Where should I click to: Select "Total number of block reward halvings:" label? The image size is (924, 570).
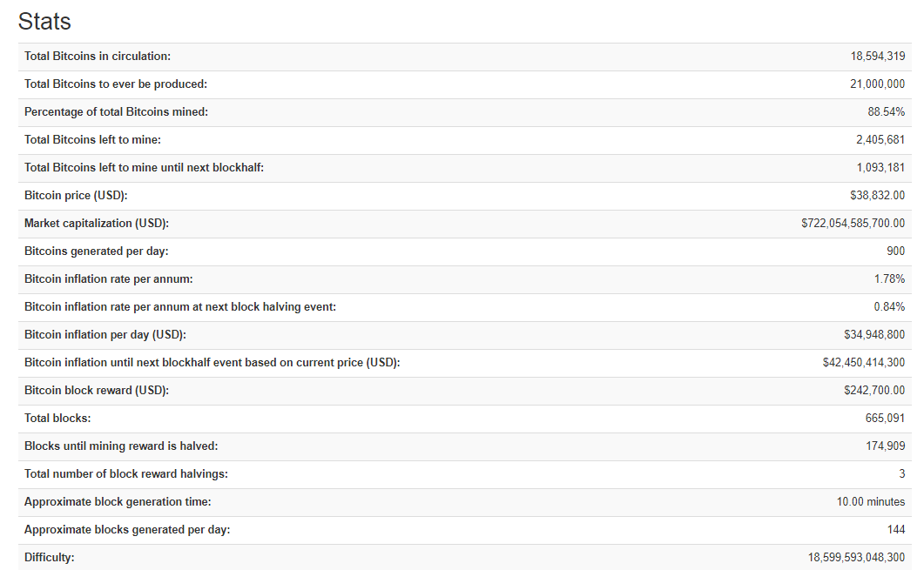[x=126, y=474]
